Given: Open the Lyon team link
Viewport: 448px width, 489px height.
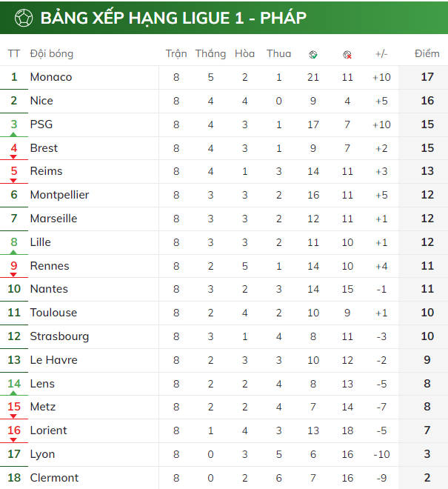Looking at the screenshot, I should pos(42,454).
